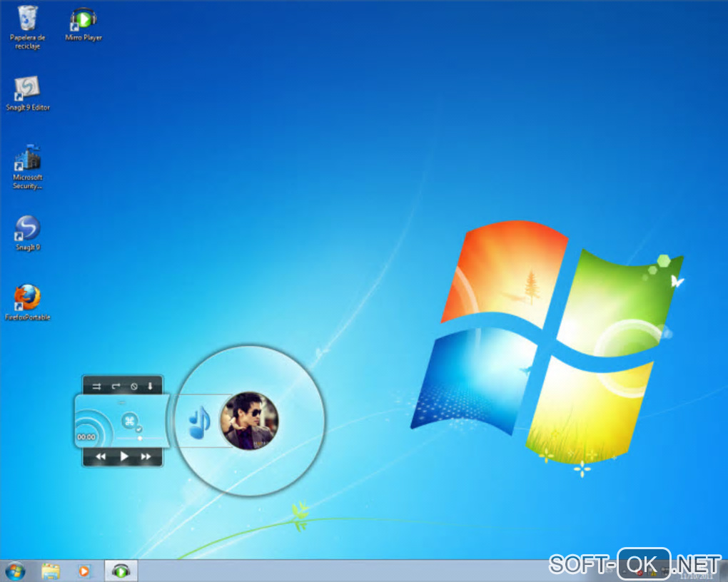Select the FirefoxPortable desktop shortcut
Image resolution: width=728 pixels, height=582 pixels.
27,303
